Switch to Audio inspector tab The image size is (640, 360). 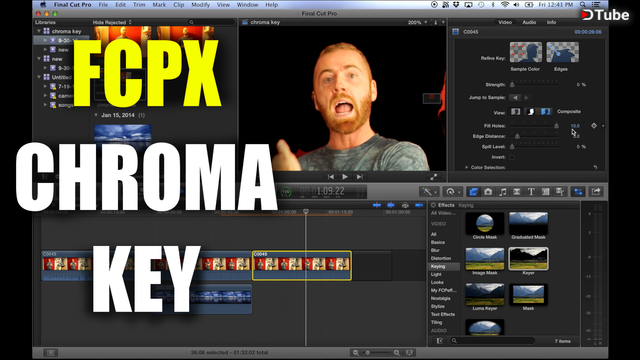[x=529, y=22]
